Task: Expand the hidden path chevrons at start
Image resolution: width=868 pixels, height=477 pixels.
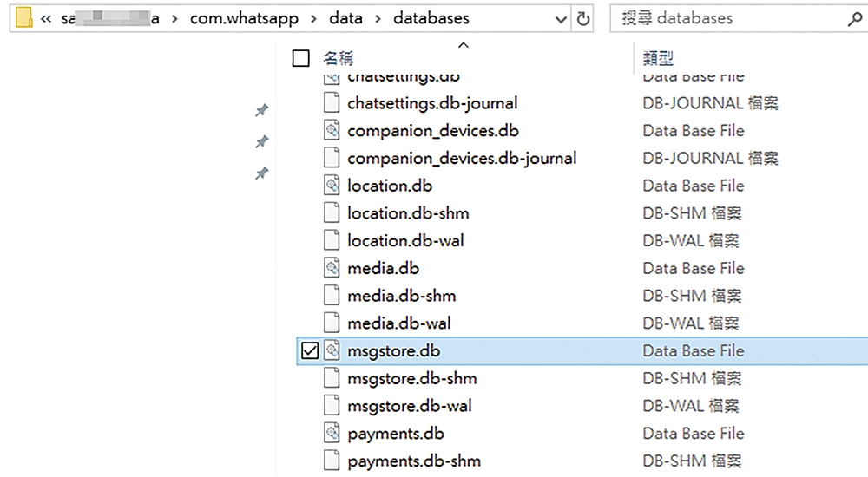Action: pyautogui.click(x=46, y=19)
